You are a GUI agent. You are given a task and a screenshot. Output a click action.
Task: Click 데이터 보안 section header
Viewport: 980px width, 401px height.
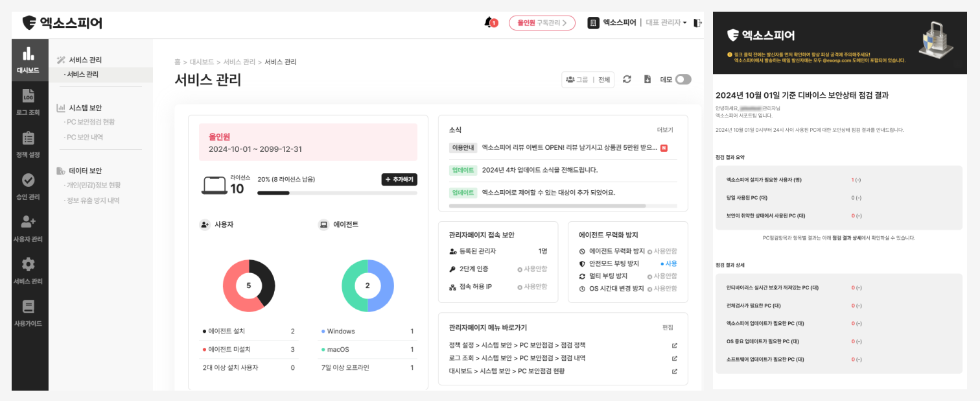pyautogui.click(x=79, y=171)
